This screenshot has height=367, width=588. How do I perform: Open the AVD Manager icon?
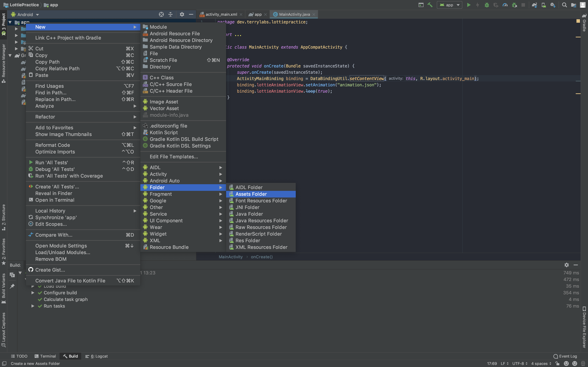click(x=544, y=5)
